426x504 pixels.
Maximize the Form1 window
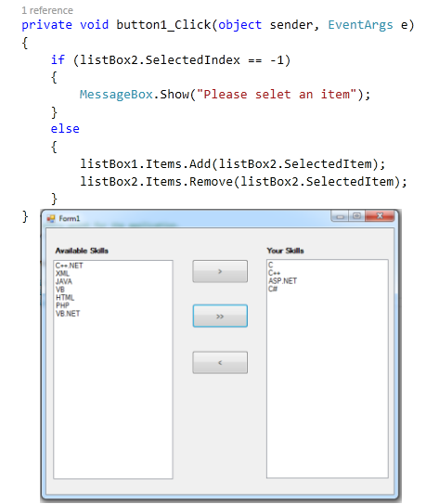[357, 216]
